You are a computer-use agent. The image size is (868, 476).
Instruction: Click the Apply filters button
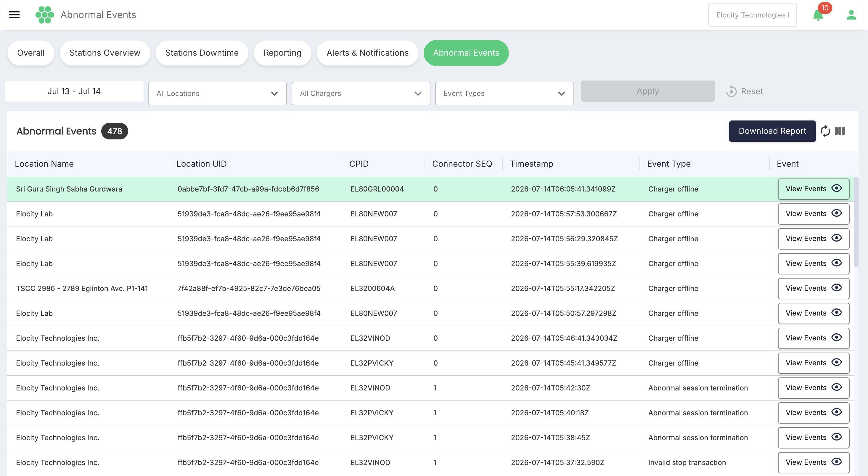648,91
